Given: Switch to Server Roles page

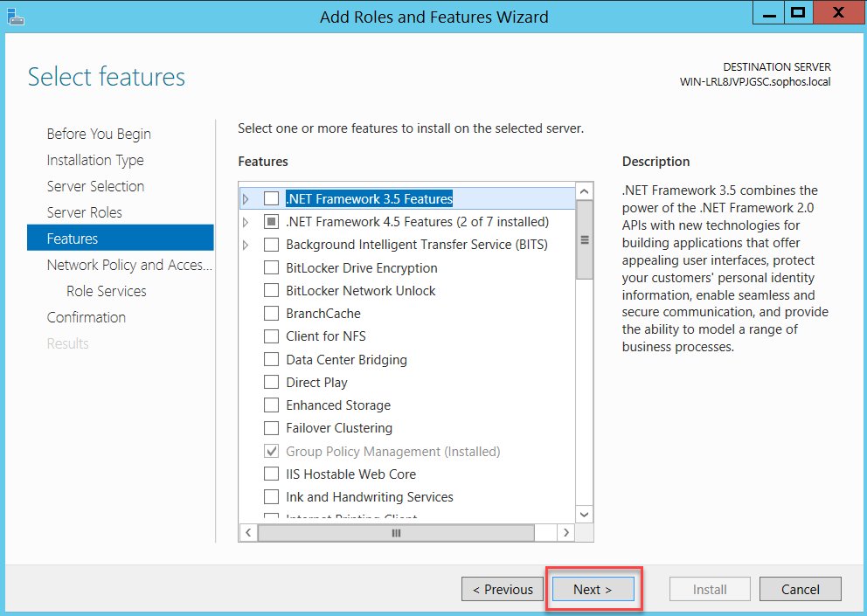Looking at the screenshot, I should tap(85, 212).
